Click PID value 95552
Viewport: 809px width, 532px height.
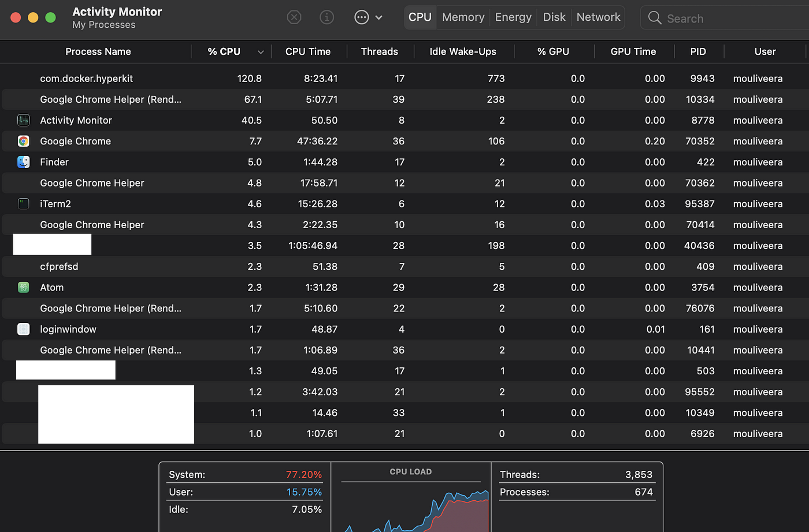(x=700, y=392)
